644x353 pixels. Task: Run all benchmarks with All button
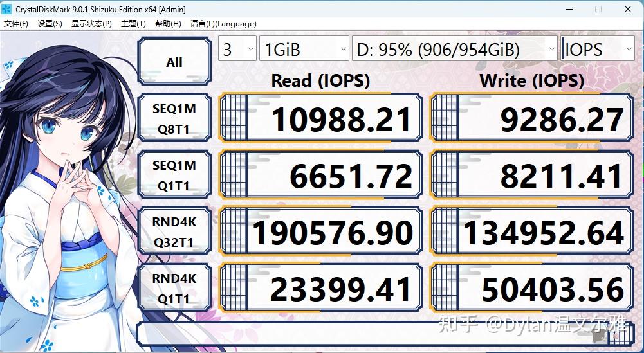[x=174, y=62]
